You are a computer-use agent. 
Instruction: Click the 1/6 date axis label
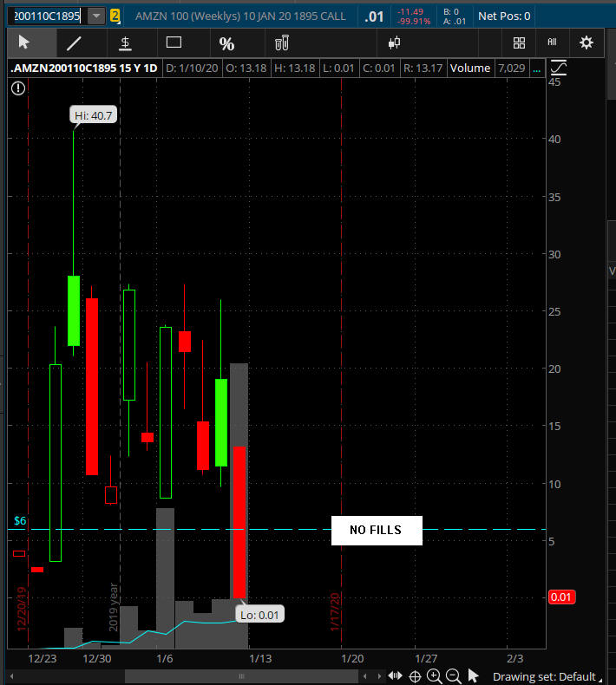[165, 658]
